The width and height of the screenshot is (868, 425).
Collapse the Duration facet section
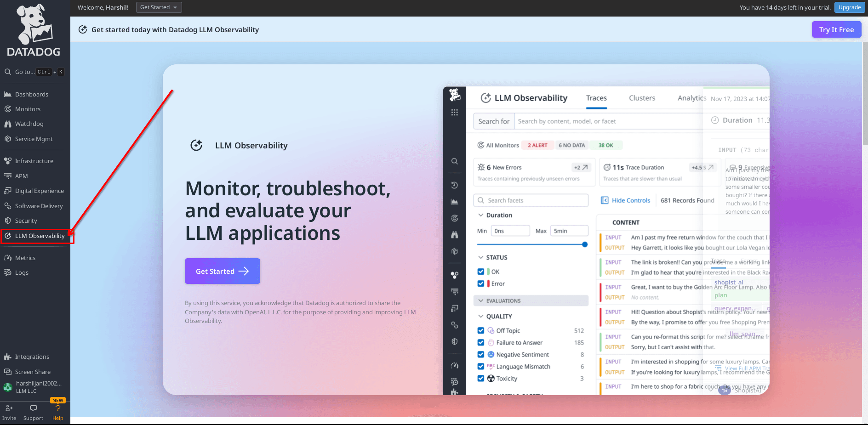(480, 215)
